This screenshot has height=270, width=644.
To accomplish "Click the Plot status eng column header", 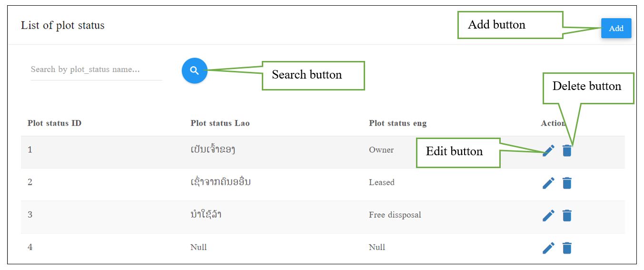I will (397, 123).
